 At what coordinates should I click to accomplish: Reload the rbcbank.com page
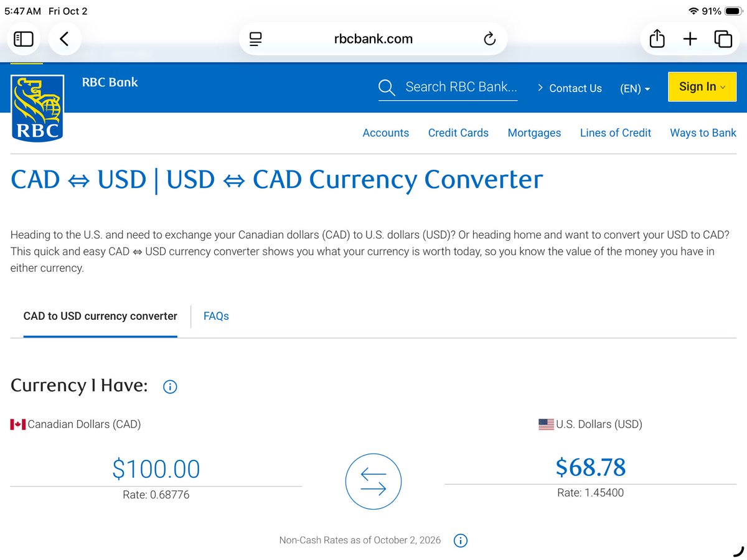pos(490,39)
